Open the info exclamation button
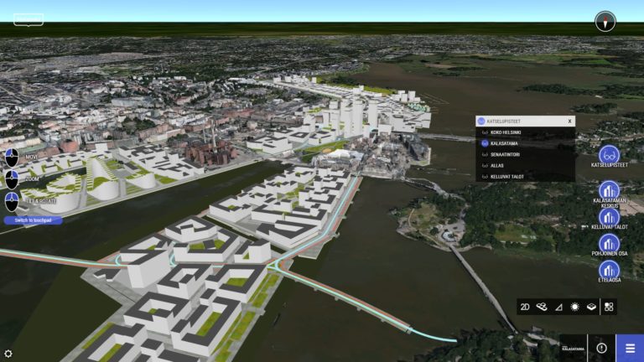The image size is (644, 362). click(x=602, y=348)
